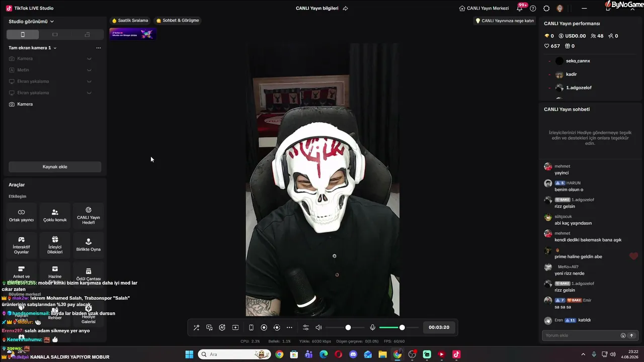Click the add-scene plus icon in the control bar

235,327
